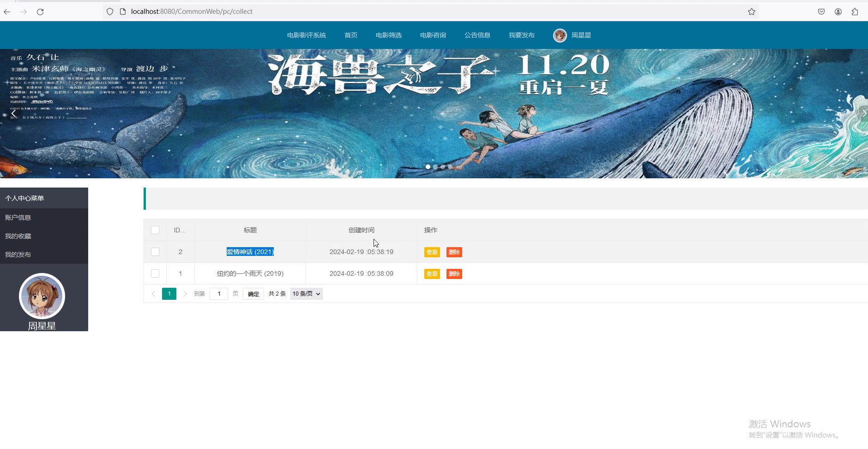Viewport: 868px width, 449px height.
Task: Open the Firefox account icon
Action: tap(838, 12)
